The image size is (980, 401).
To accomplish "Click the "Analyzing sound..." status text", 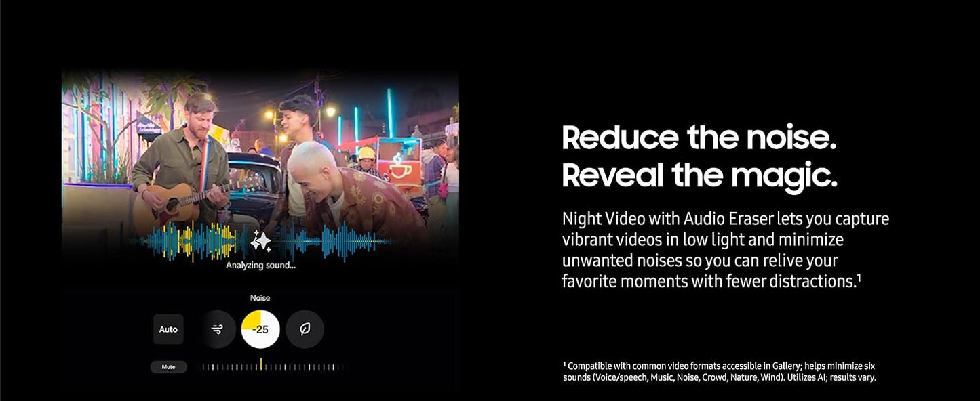I will point(260,266).
